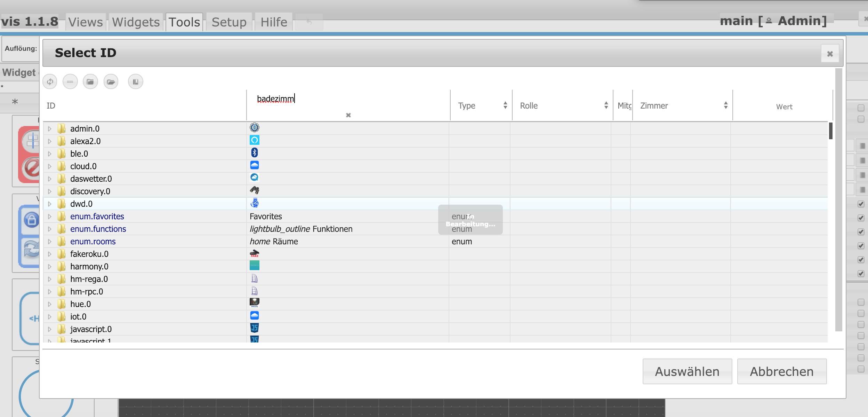Click the Auswählen button

click(687, 371)
